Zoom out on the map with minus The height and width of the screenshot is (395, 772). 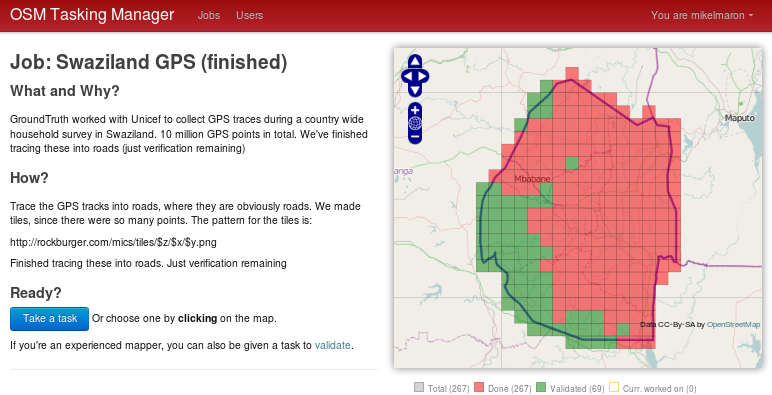[415, 136]
